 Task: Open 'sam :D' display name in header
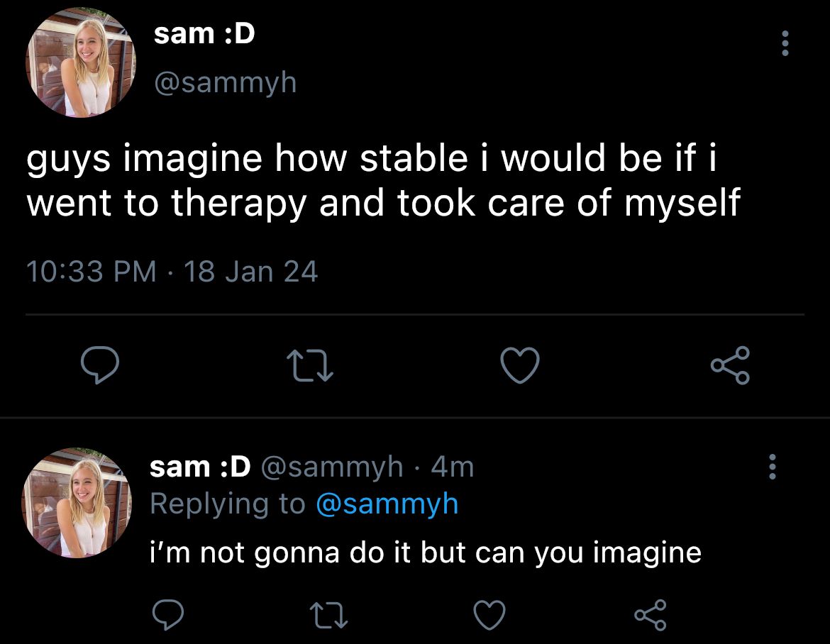204,34
